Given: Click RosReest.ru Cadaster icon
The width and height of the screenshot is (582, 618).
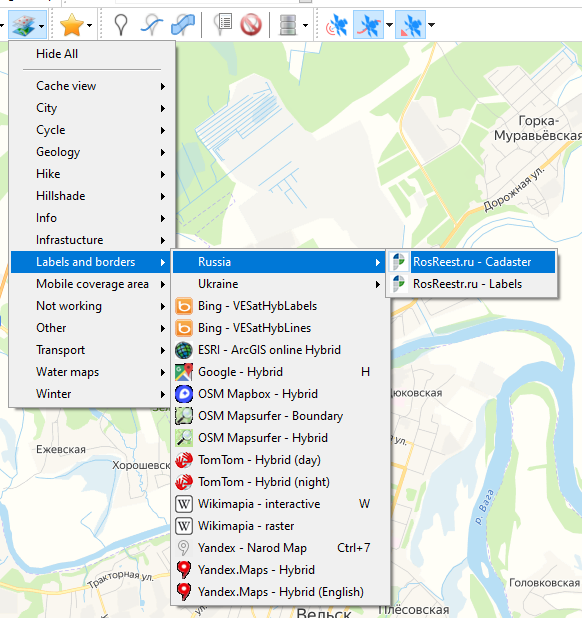Looking at the screenshot, I should (x=398, y=262).
